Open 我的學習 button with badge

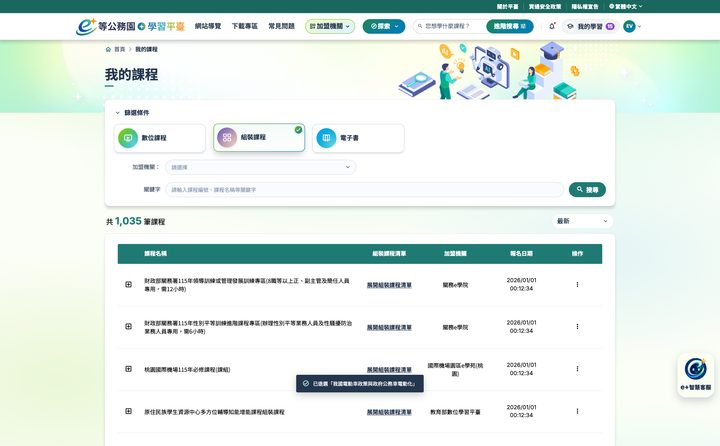[591, 26]
